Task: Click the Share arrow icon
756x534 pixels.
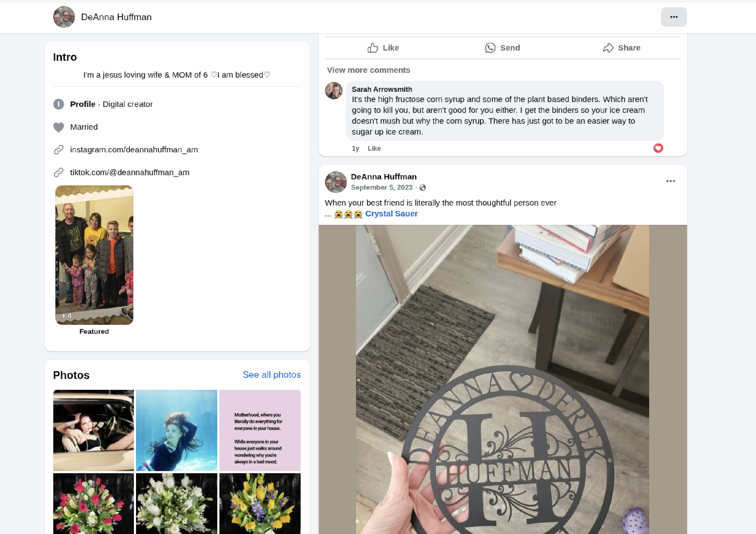Action: [608, 48]
